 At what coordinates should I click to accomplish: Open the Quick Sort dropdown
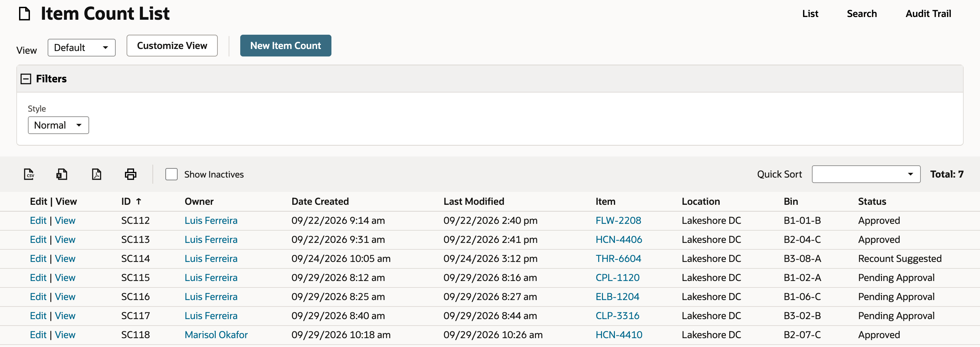[866, 174]
